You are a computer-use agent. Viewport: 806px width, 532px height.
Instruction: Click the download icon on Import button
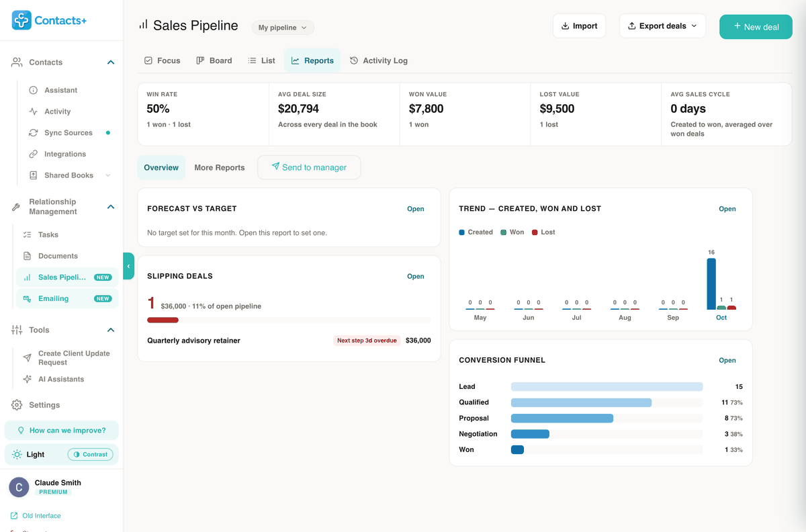point(565,26)
